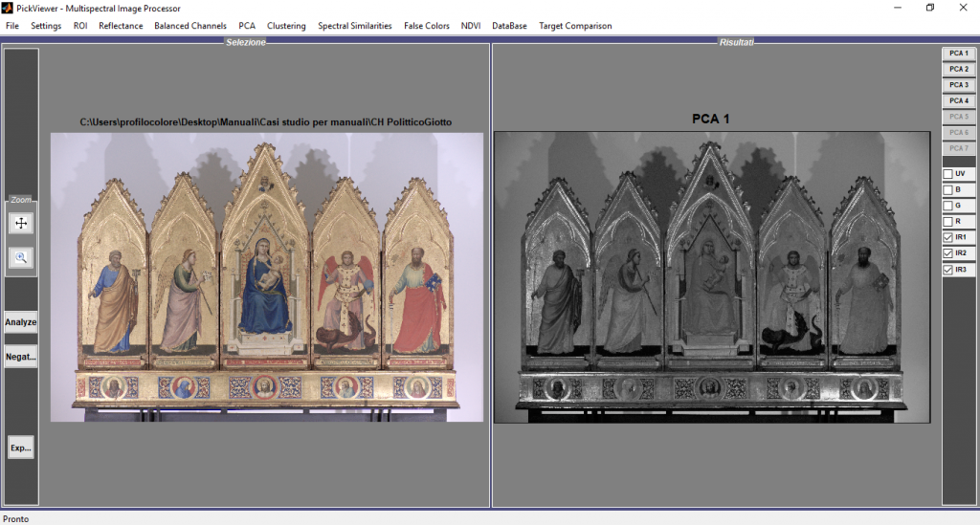Image resolution: width=980 pixels, height=525 pixels.
Task: Click the greyed-out PCA 5 button
Action: 958,117
